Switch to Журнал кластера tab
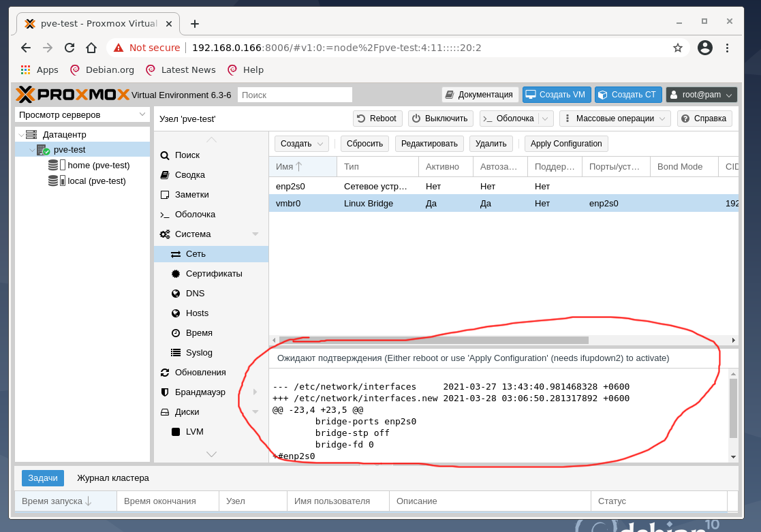 point(112,478)
